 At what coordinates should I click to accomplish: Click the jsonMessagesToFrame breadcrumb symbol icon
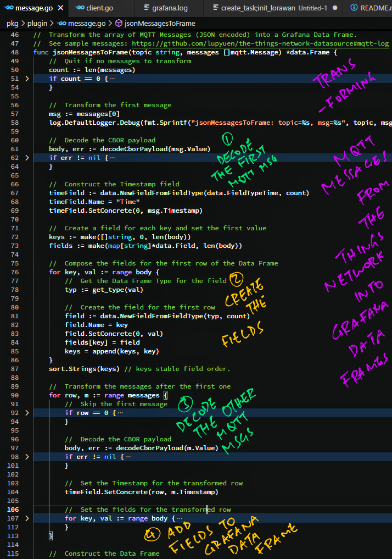[x=119, y=24]
